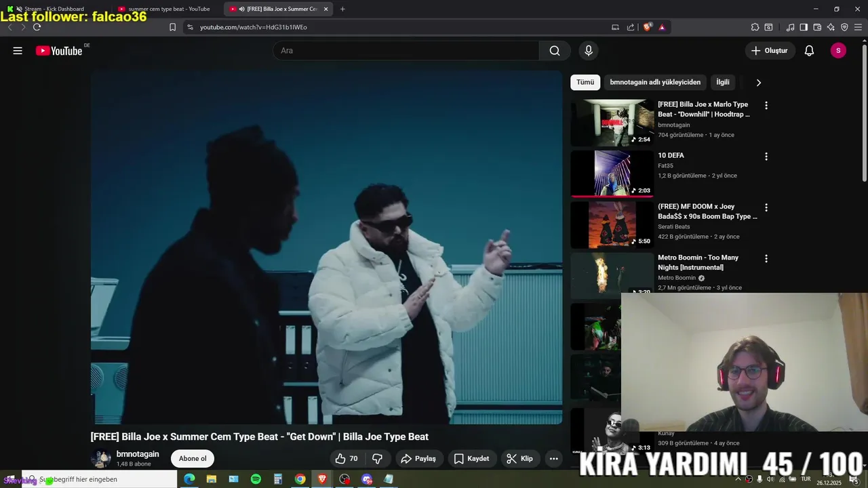Click the Serati Beats channel name
The image size is (868, 488).
pos(674,226)
